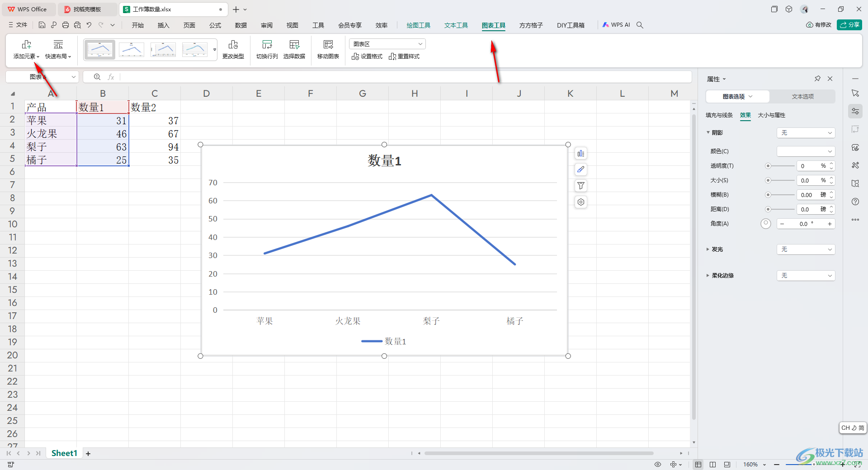Open the 文本工具 (Text Tools) tab
This screenshot has width=868, height=470.
point(456,25)
